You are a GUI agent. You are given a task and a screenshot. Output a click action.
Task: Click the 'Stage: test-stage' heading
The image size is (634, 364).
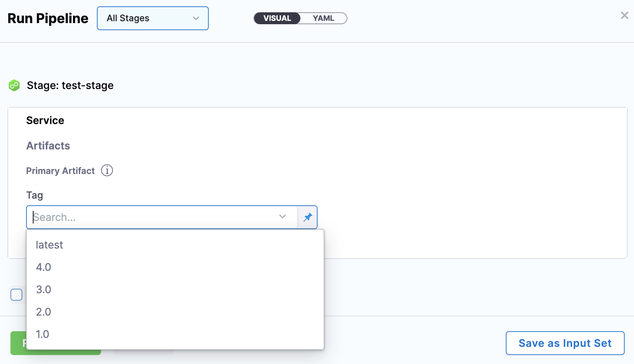pyautogui.click(x=70, y=85)
